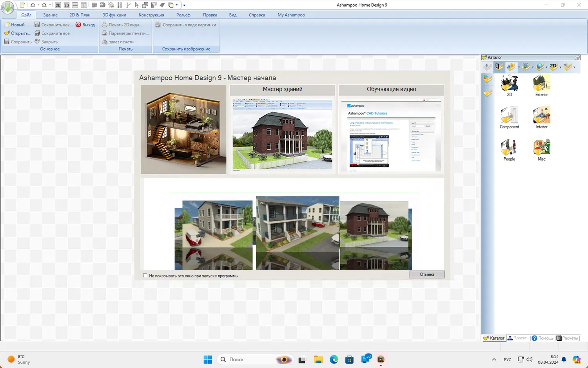Click the New document icon in quick access toolbar
The height and width of the screenshot is (368, 588).
point(22,5)
